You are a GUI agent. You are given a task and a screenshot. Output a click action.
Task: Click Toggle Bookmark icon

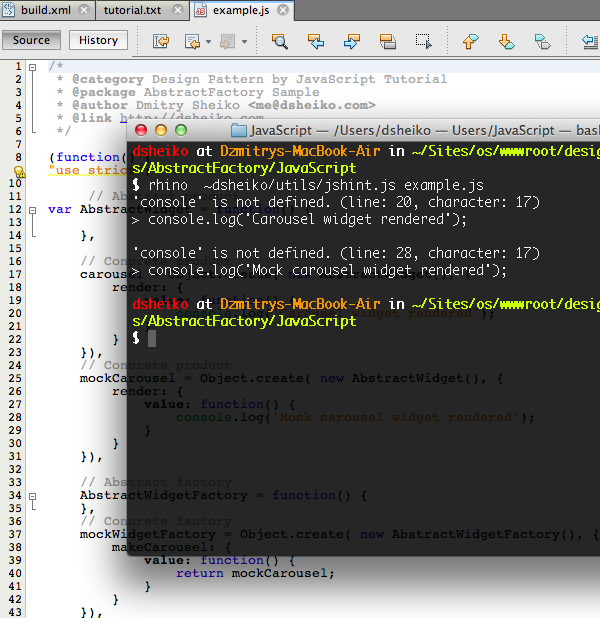(x=542, y=41)
